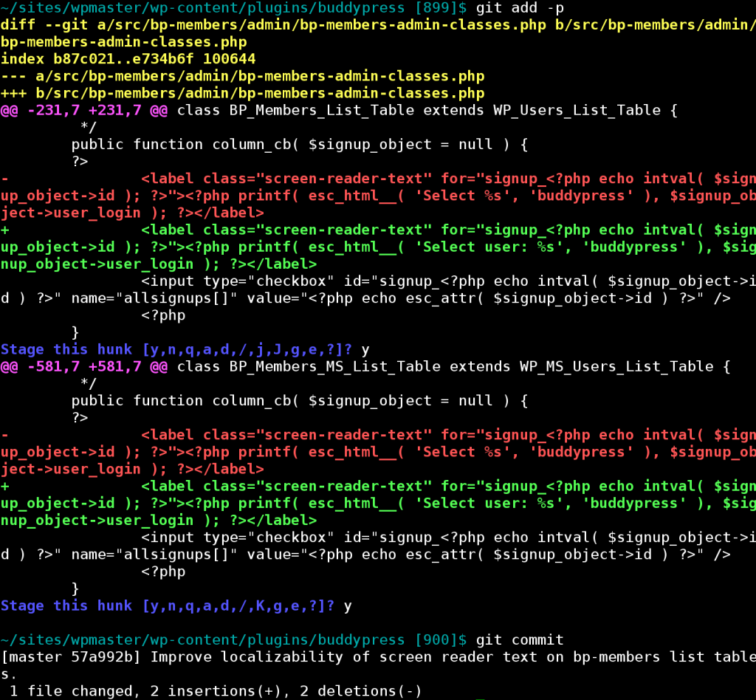This screenshot has width=756, height=700.
Task: Click the stage prompt listing 'K,g,e'
Action: [x=168, y=606]
